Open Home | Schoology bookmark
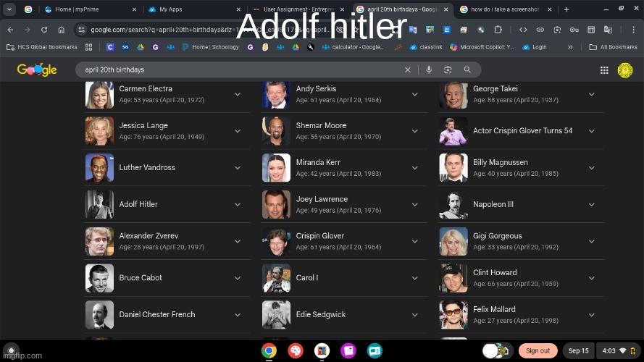 (211, 47)
